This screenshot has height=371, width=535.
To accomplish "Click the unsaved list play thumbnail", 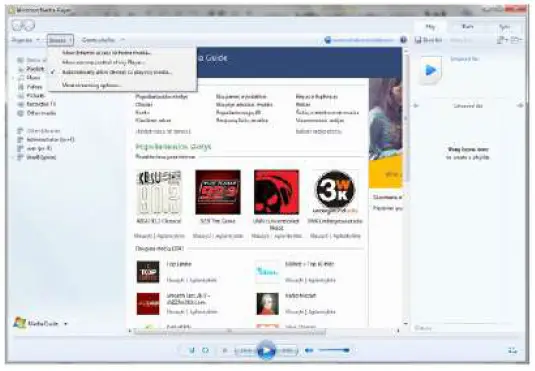I will (x=431, y=70).
